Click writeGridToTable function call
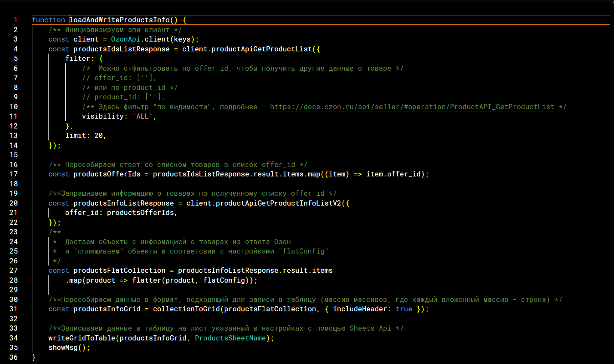The height and width of the screenshot is (364, 614). point(81,338)
